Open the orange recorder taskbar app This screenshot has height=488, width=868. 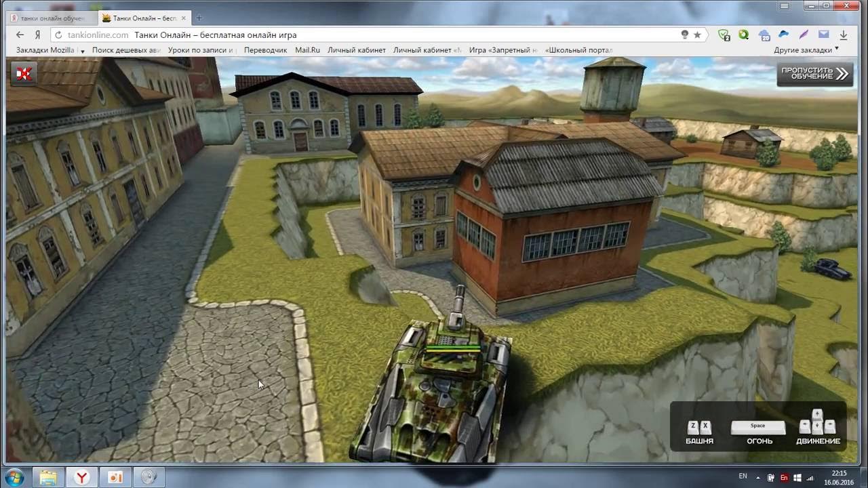pyautogui.click(x=115, y=478)
